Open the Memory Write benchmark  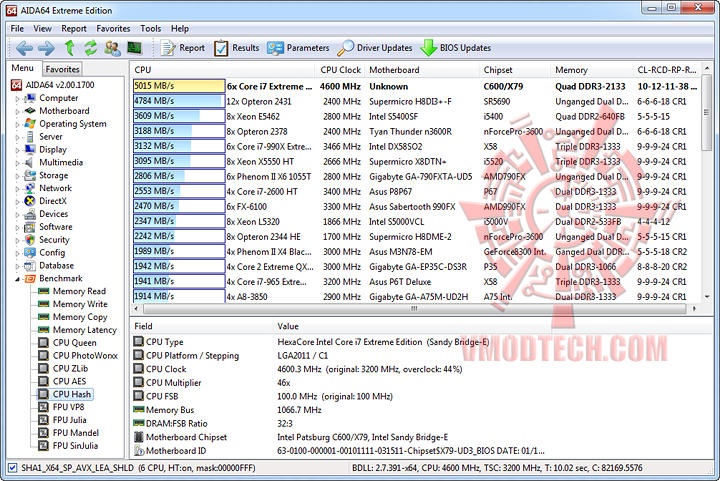[80, 304]
